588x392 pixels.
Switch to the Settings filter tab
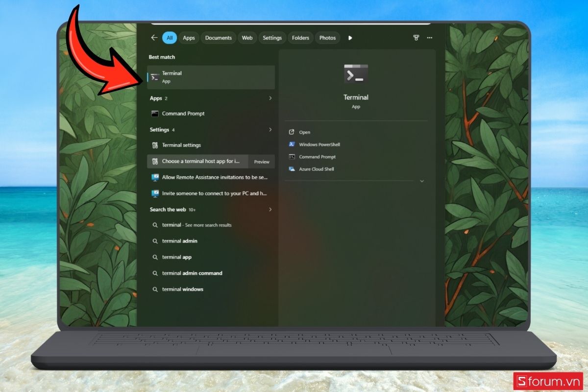[272, 38]
